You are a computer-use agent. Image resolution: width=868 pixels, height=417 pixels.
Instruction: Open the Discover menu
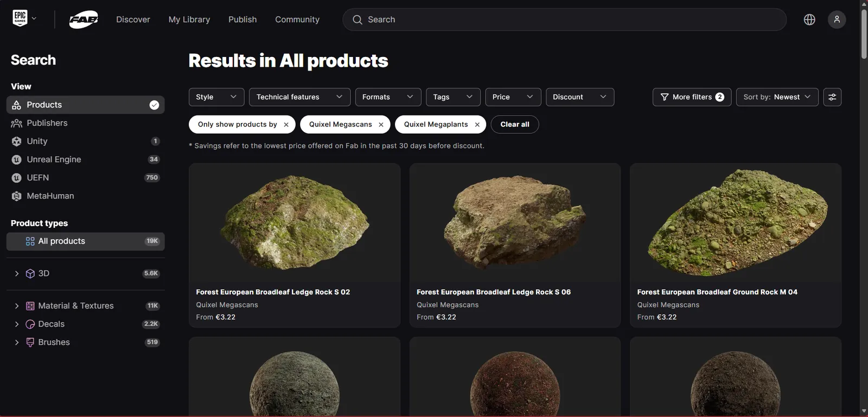click(133, 20)
